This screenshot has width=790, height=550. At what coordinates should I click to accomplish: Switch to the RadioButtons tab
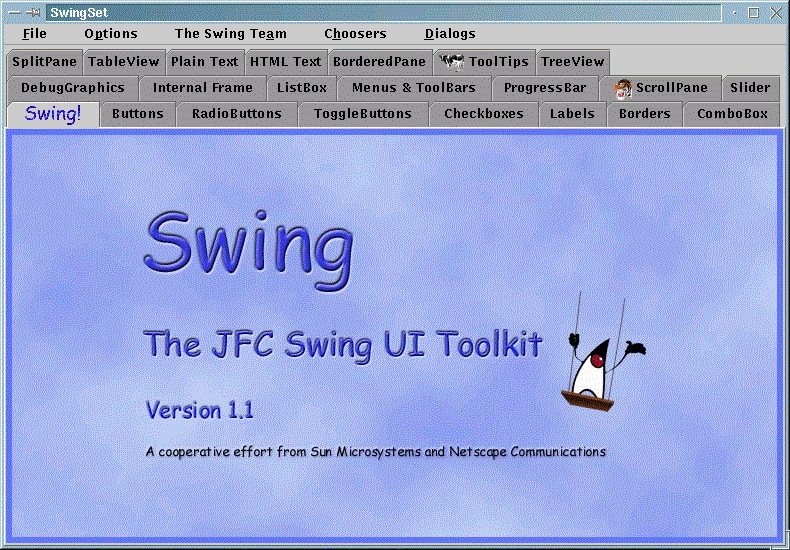[x=236, y=114]
